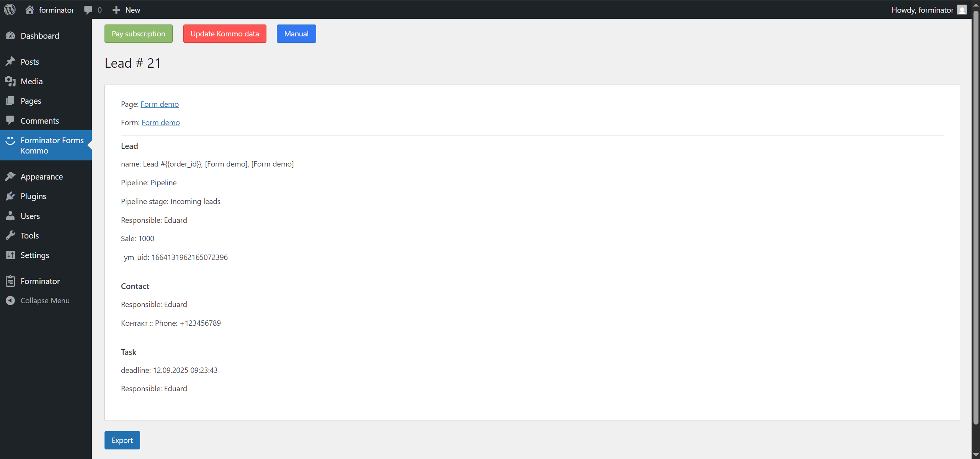Screen dimensions: 980x459
Task: Click the WordPress logo in the admin bar
Action: coord(9,10)
